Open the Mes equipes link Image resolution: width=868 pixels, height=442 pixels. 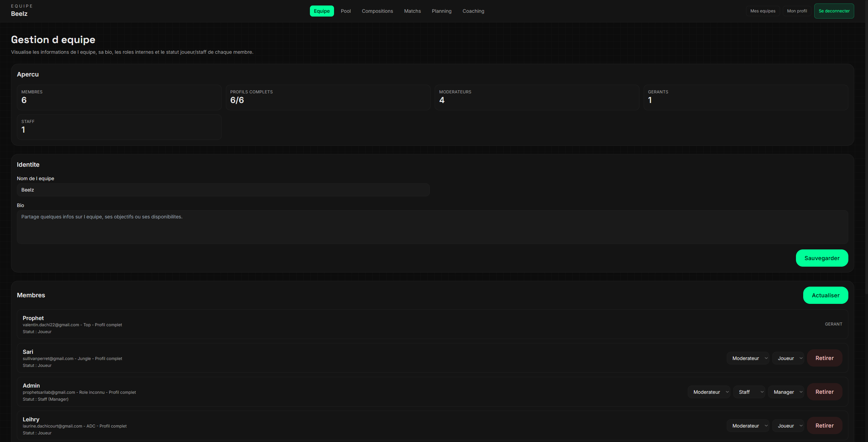coord(763,11)
